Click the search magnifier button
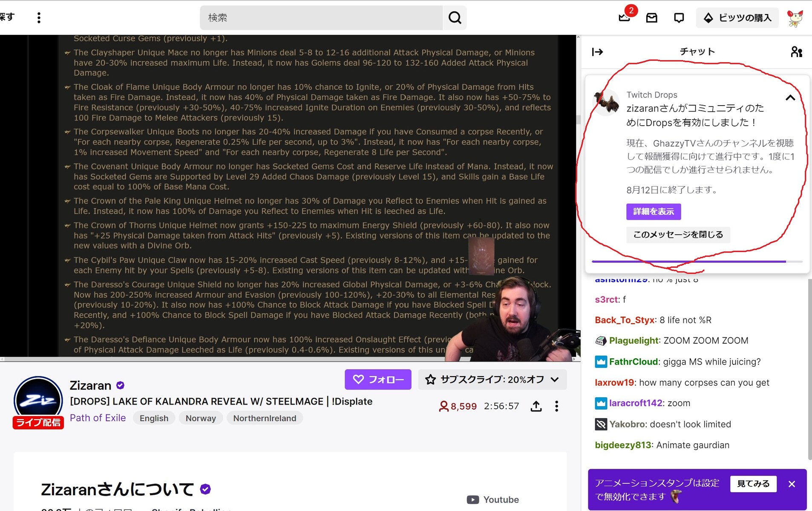 coord(455,17)
